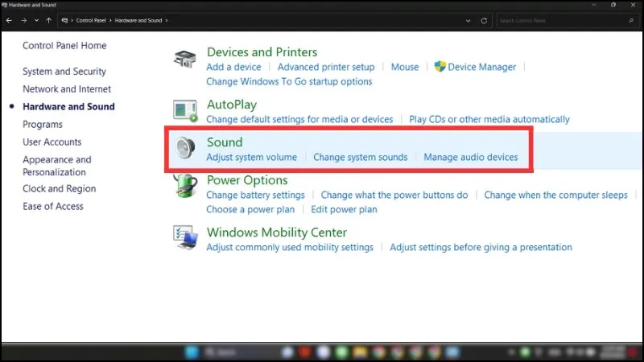
Task: Click the Devices and Printers icon
Action: (185, 60)
